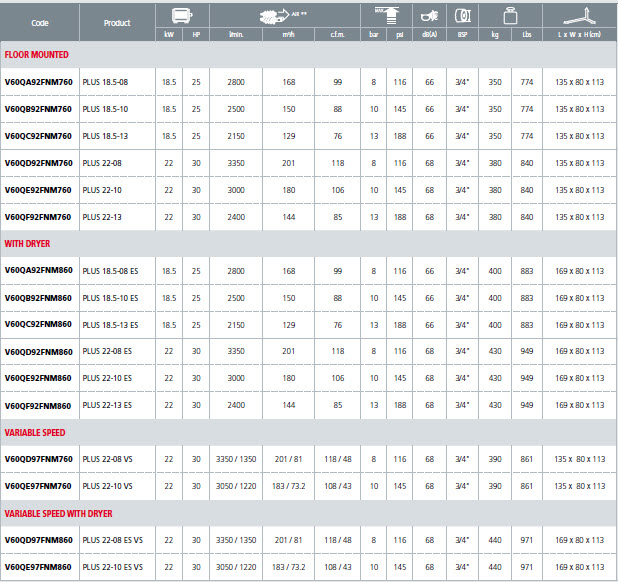Click product name PLUS 18.5-10 ES

click(110, 298)
